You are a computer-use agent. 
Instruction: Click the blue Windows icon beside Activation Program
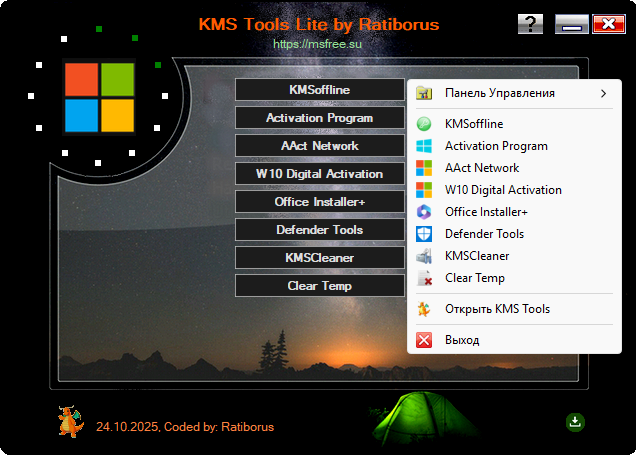(424, 146)
